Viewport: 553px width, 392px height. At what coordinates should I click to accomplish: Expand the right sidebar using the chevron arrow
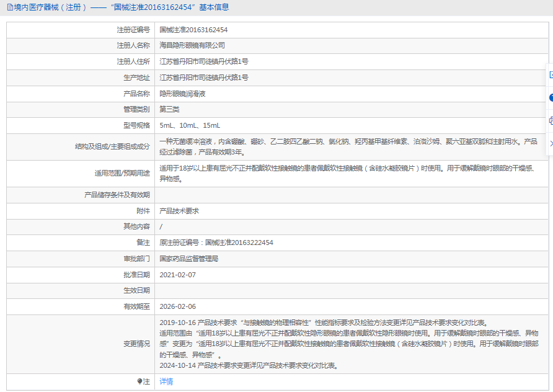coord(551,143)
